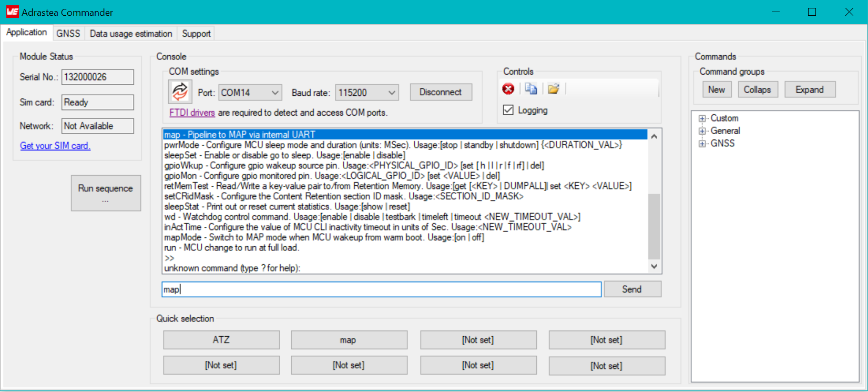The height and width of the screenshot is (392, 868).
Task: Open the Baud rate 115200 dropdown
Action: pos(367,93)
